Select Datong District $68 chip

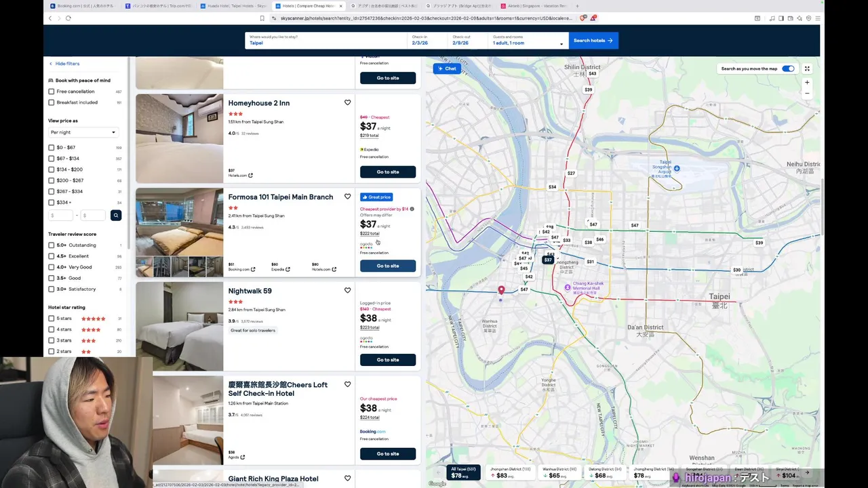[605, 472]
